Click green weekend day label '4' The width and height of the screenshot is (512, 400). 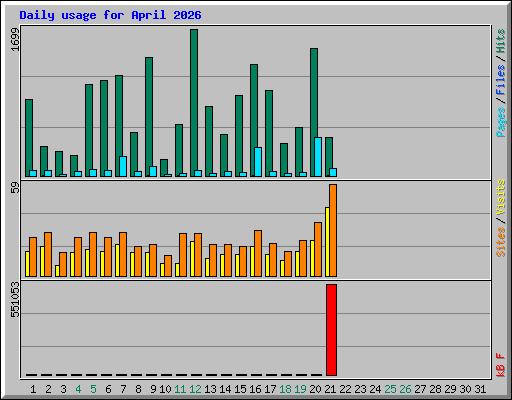[x=78, y=389]
